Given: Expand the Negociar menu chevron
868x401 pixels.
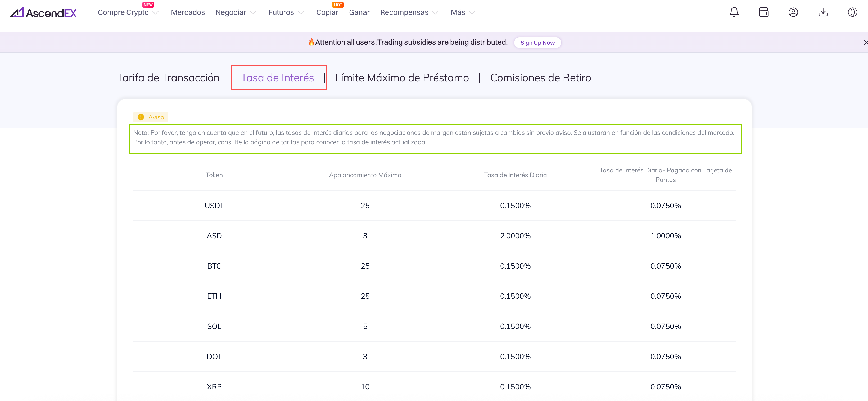Looking at the screenshot, I should point(253,13).
